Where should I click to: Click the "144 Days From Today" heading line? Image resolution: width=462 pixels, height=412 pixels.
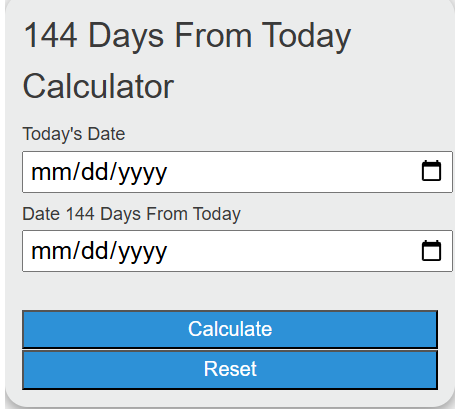coord(187,36)
